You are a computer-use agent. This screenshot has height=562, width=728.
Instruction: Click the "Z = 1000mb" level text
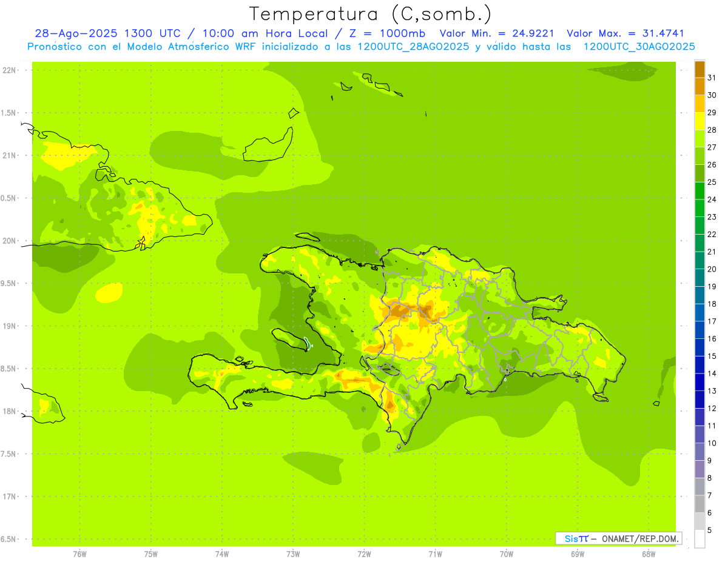[x=386, y=33]
